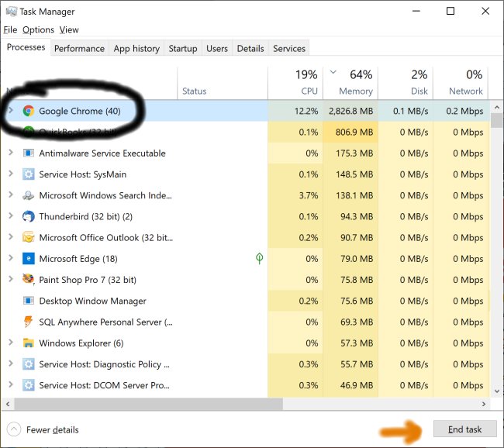504x448 pixels.
Task: Click the 3.7% CPU value
Action: coord(309,195)
